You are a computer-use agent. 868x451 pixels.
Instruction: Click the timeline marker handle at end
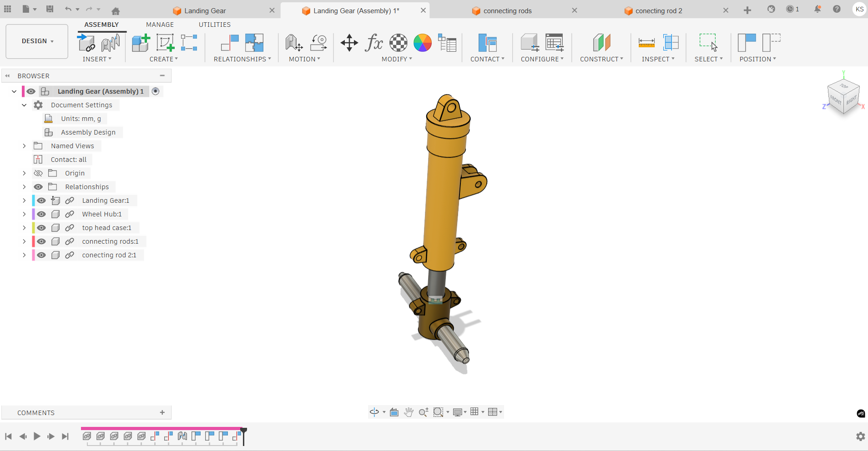244,431
